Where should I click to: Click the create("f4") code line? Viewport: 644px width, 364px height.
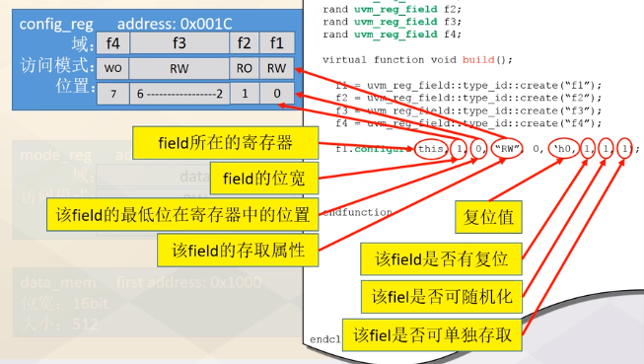[x=468, y=123]
